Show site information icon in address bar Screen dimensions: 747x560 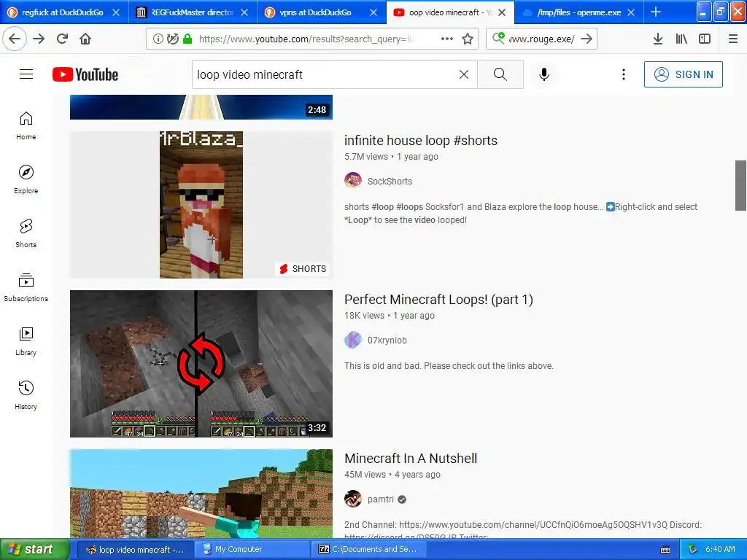click(158, 39)
